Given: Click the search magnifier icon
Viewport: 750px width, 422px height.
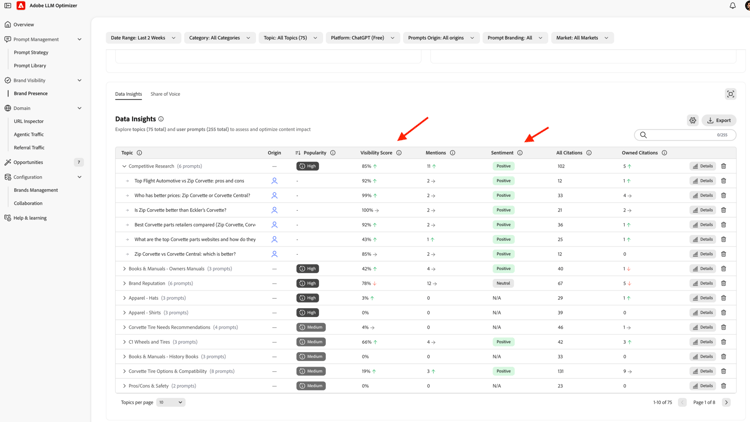Looking at the screenshot, I should click(643, 135).
